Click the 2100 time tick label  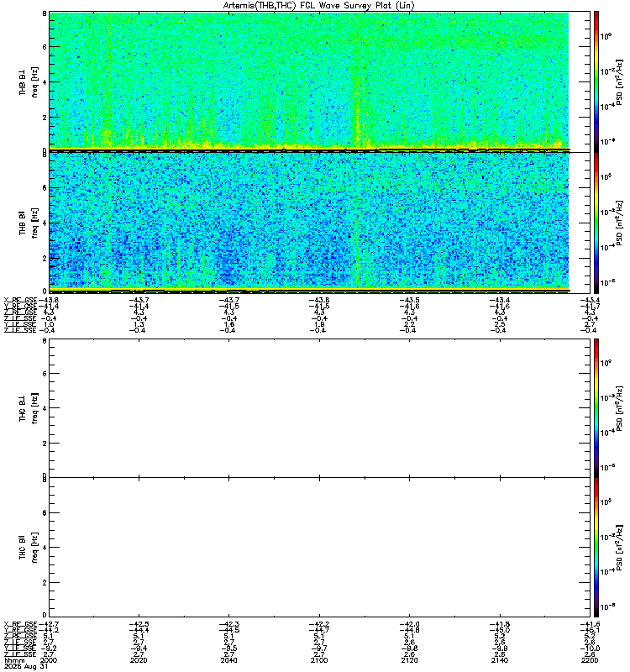[319, 660]
